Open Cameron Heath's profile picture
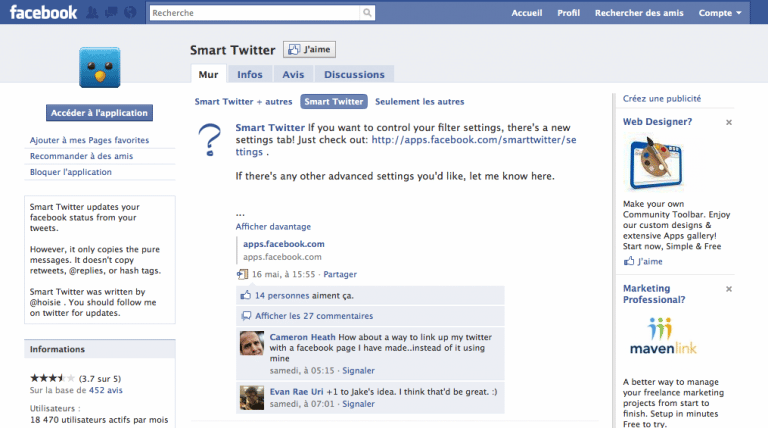Image resolution: width=768 pixels, height=428 pixels. click(x=252, y=343)
